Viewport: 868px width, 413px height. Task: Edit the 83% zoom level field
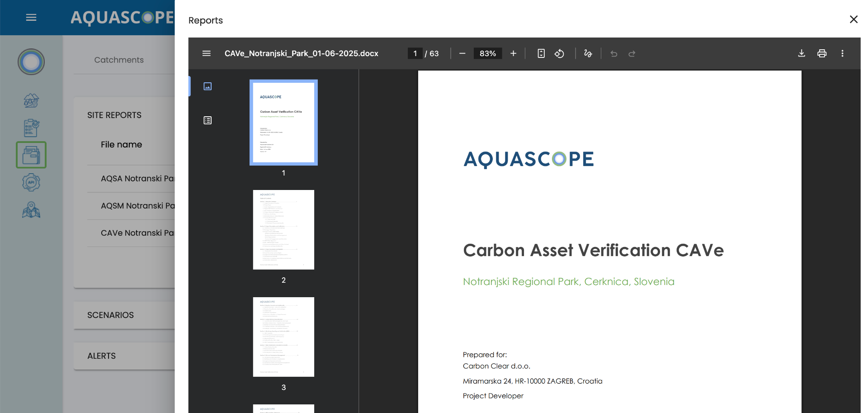(x=488, y=53)
